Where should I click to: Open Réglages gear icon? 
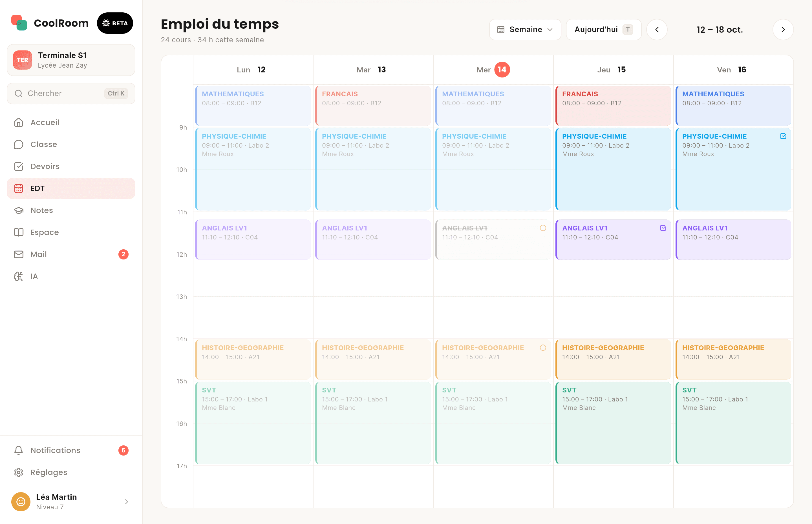[x=19, y=472]
